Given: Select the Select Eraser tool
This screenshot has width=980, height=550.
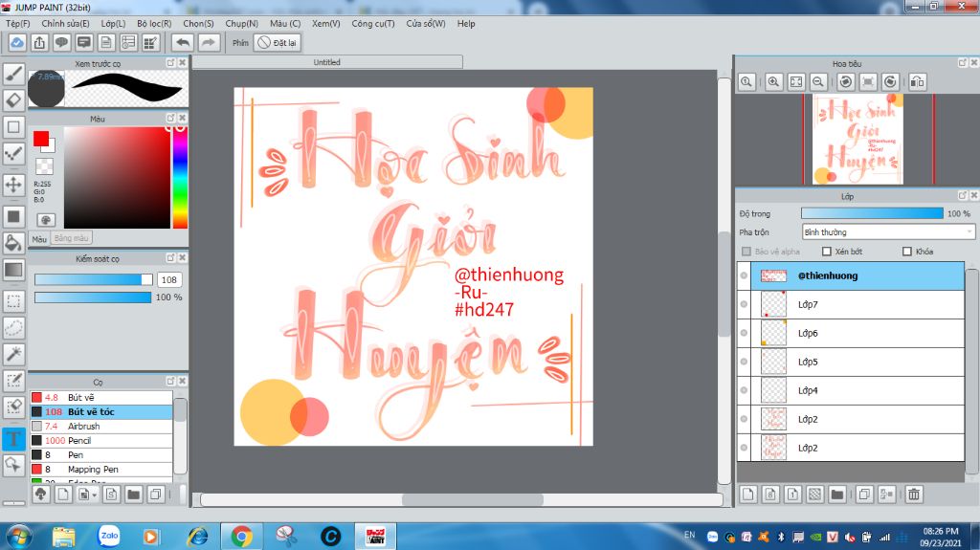Looking at the screenshot, I should 13,407.
